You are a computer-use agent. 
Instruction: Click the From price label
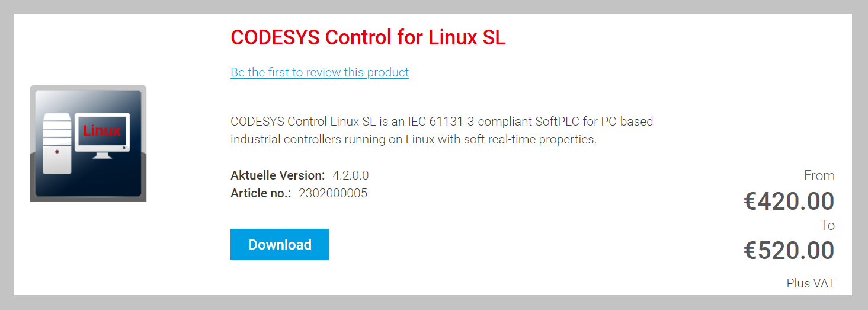pos(819,175)
